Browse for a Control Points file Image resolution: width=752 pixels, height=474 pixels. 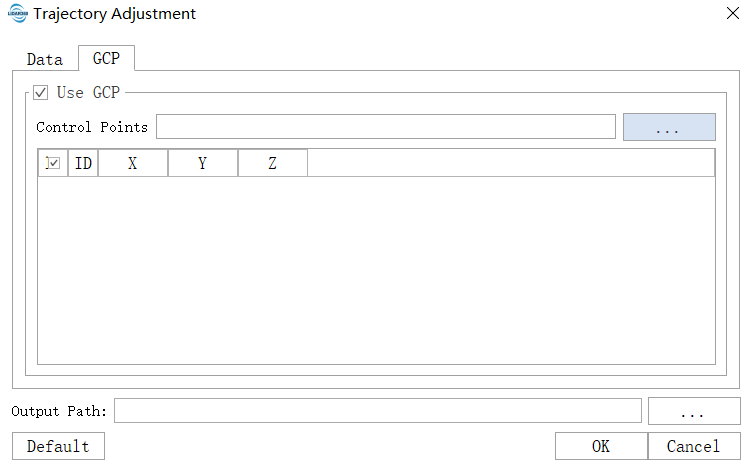coord(669,127)
